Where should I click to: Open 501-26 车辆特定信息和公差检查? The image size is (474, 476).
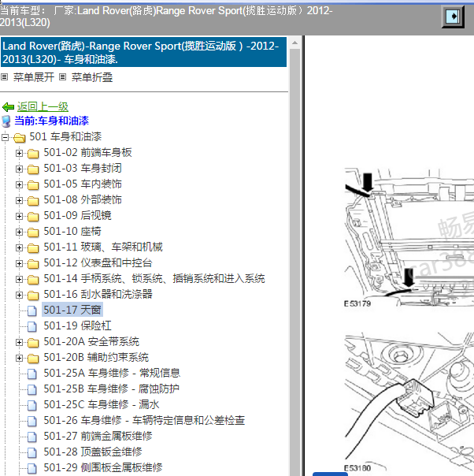click(144, 421)
